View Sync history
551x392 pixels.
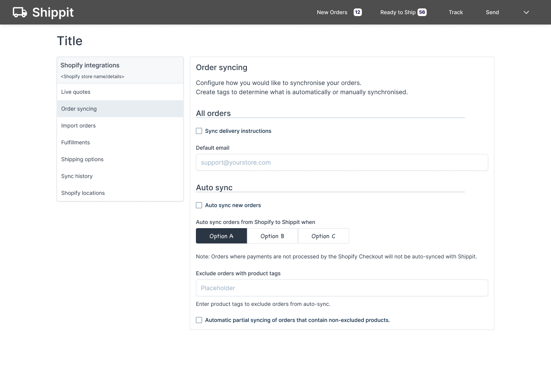click(x=120, y=176)
